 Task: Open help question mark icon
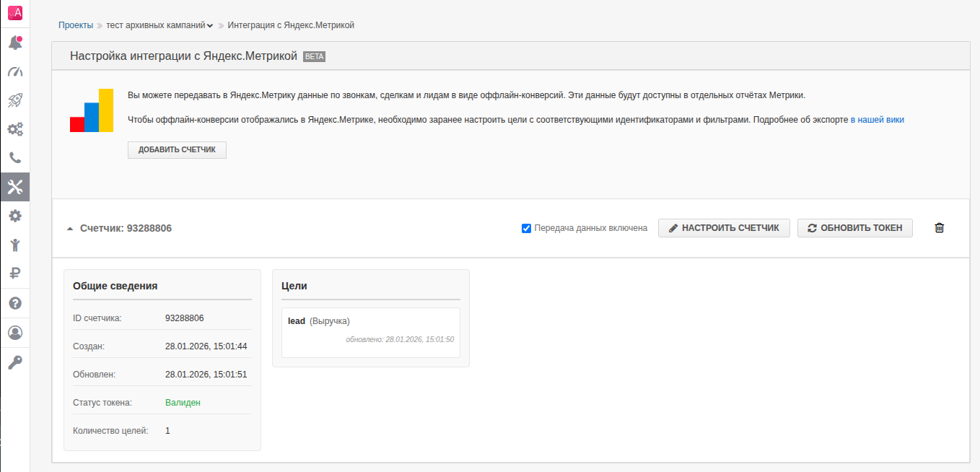(14, 303)
